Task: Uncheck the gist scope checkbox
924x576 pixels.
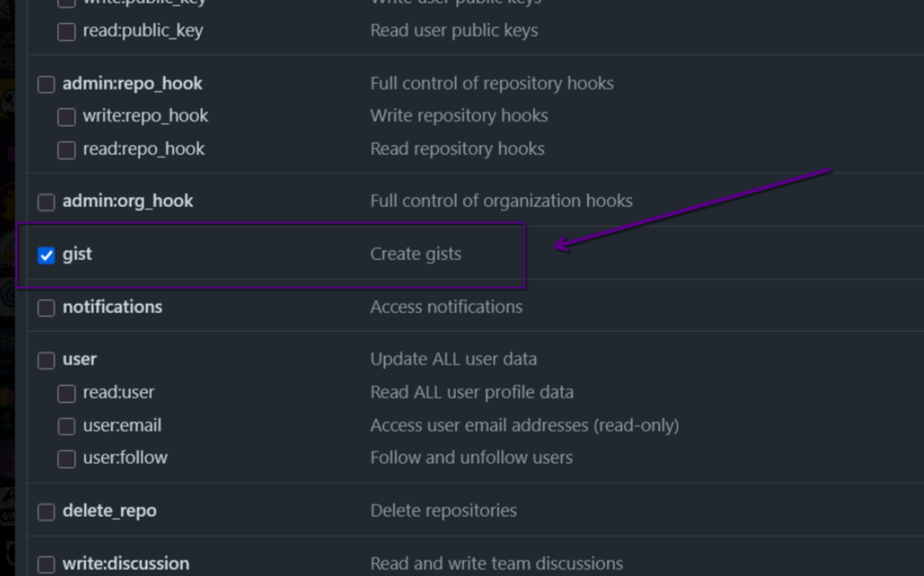Action: 46,255
